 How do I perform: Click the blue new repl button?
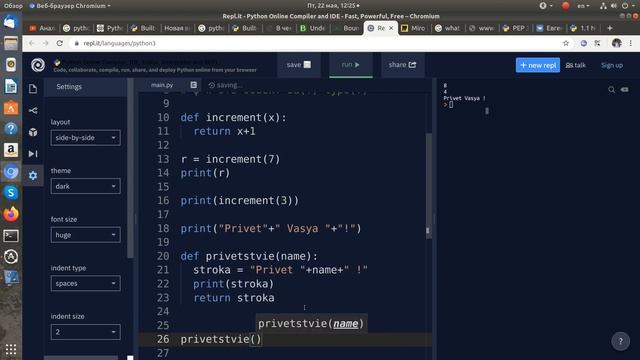[538, 65]
